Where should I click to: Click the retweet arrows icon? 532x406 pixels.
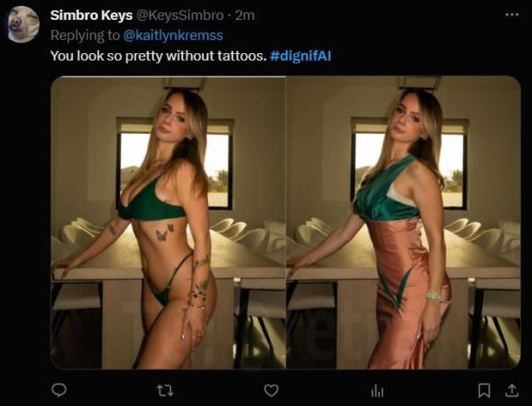point(165,389)
